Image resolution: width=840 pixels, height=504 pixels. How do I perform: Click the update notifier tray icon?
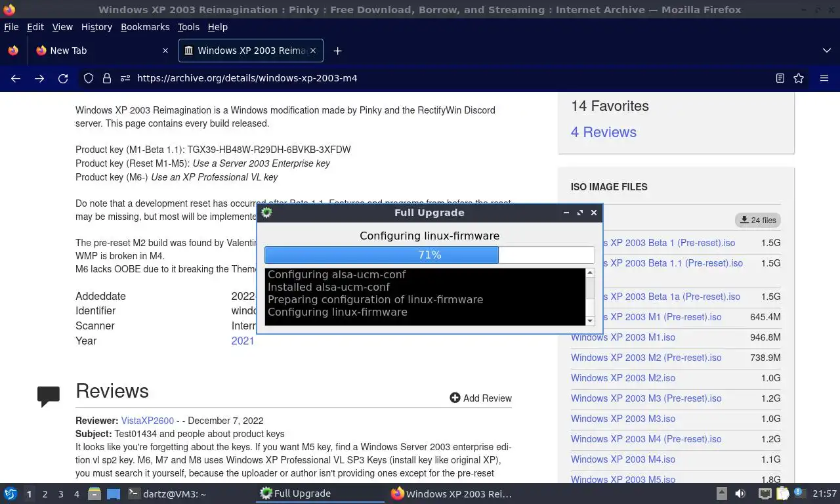799,493
